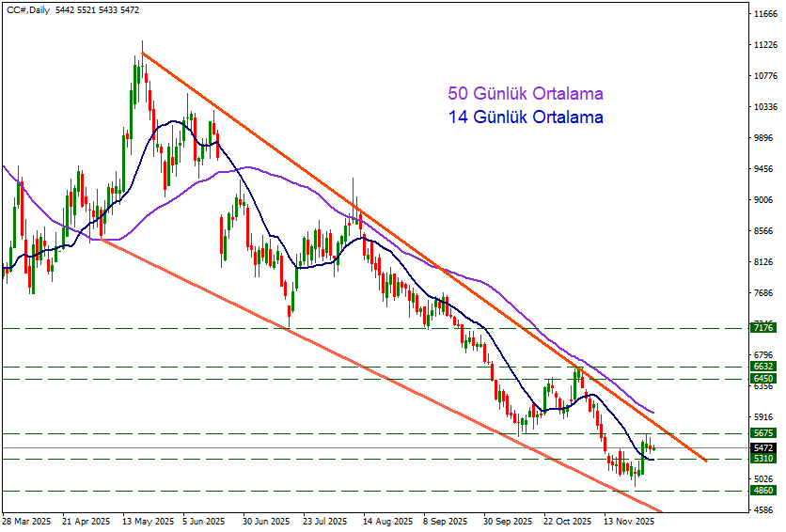Select the 50 Günlük Ortalama legend label
The image size is (786, 532).
pos(525,94)
